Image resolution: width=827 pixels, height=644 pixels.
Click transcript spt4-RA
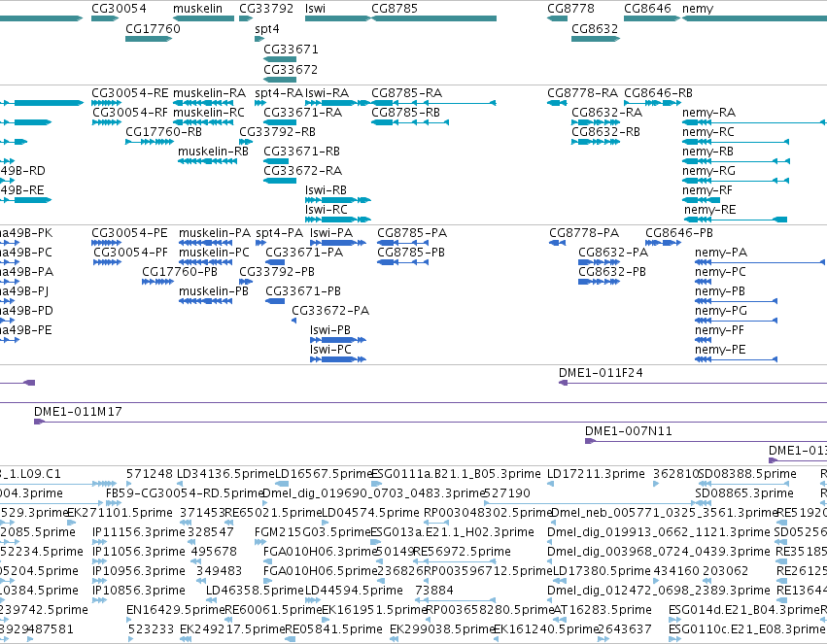279,92
